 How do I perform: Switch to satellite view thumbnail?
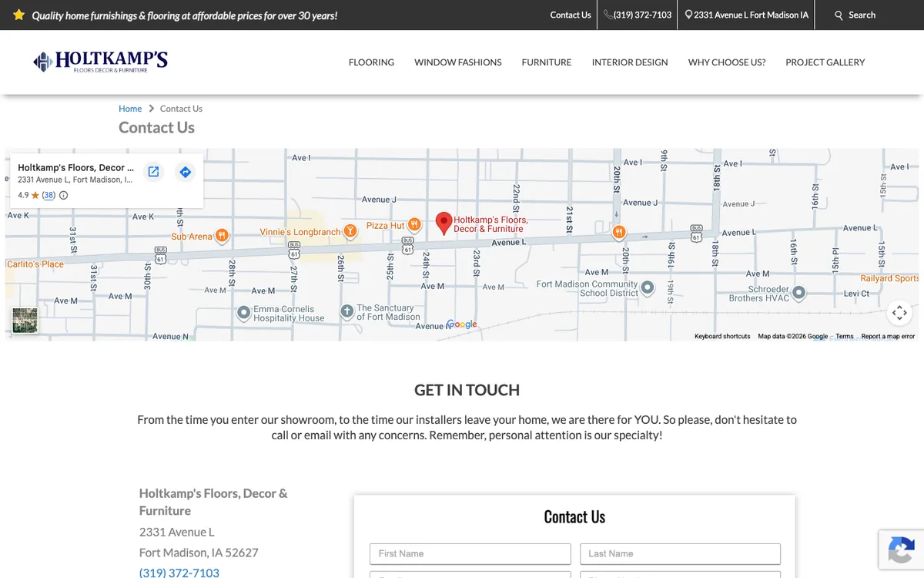tap(25, 321)
